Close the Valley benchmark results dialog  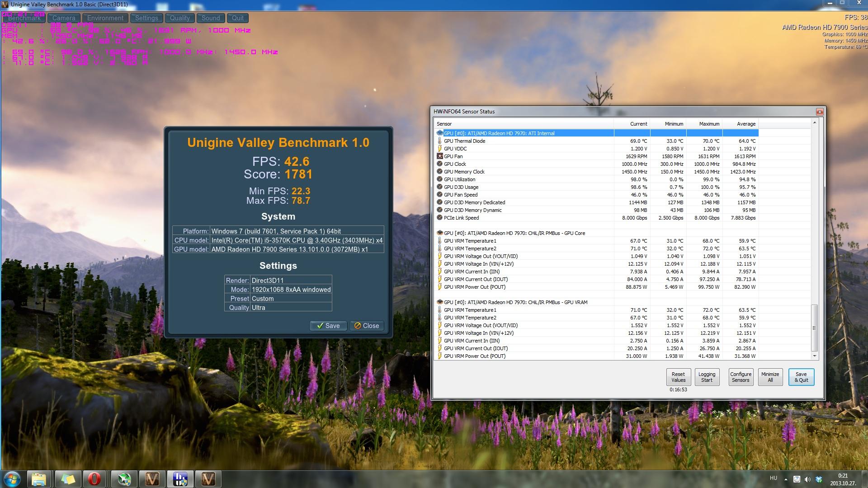367,326
